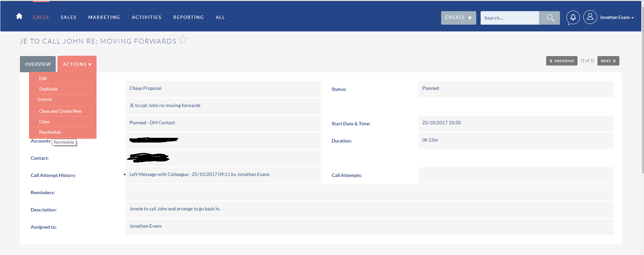The height and width of the screenshot is (255, 644).
Task: Click the subject 'JE to call John re: moving forwards' field
Action: [223, 106]
